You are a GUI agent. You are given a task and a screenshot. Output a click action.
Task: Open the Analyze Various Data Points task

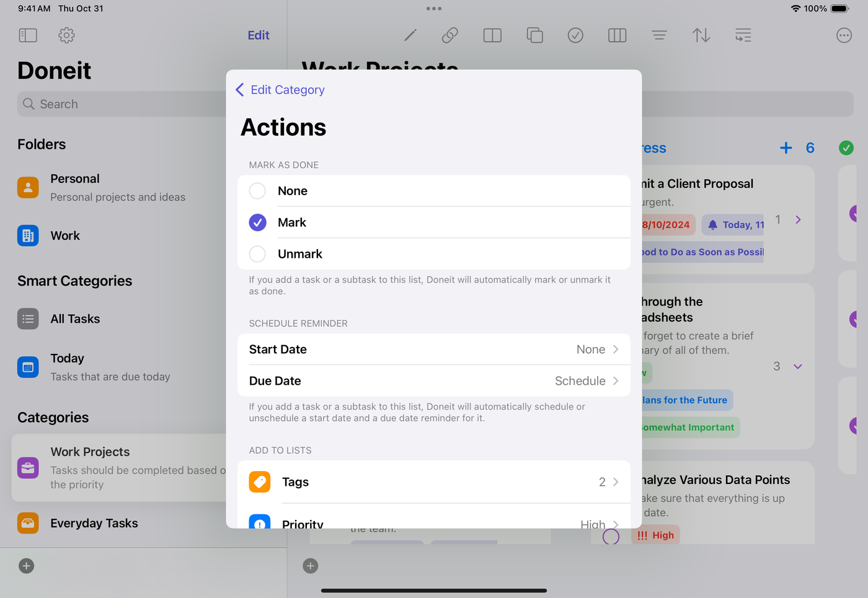pyautogui.click(x=715, y=480)
